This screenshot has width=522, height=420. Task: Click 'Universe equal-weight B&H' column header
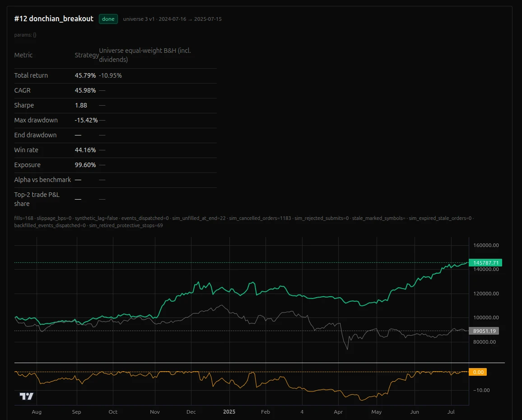(x=145, y=55)
